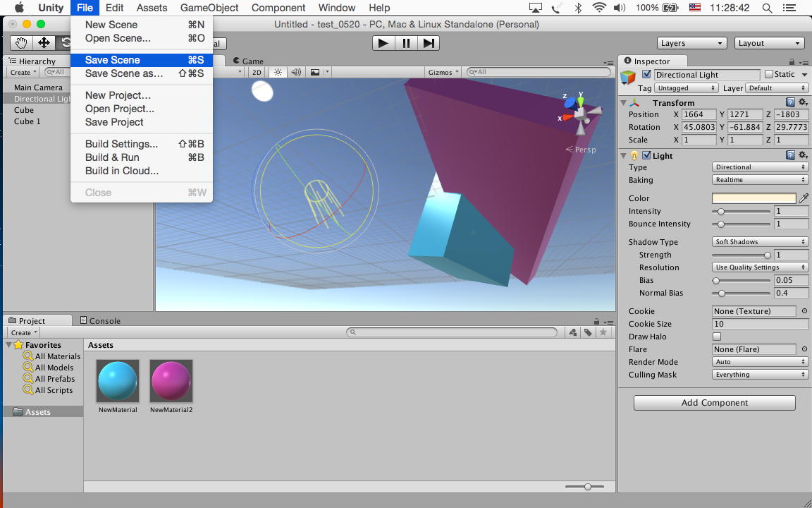
Task: Toggle scene lighting sun icon
Action: coord(278,72)
